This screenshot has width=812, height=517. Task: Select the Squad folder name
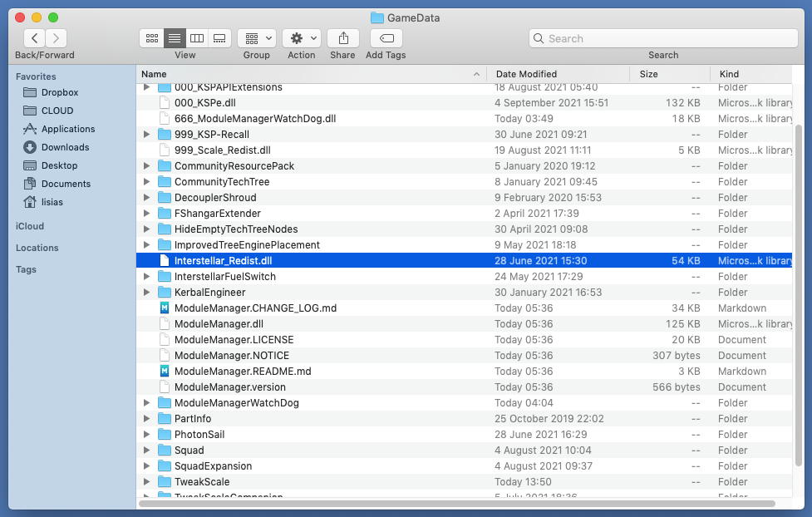coord(189,451)
